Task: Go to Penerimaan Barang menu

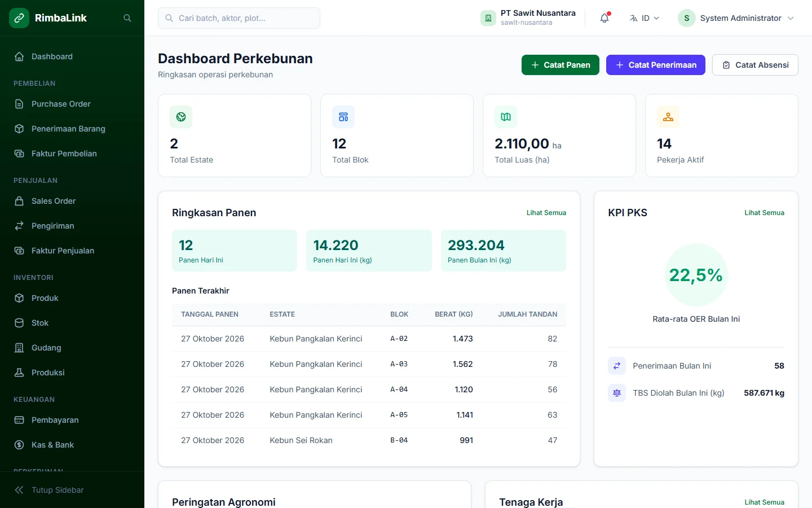Action: click(x=72, y=129)
